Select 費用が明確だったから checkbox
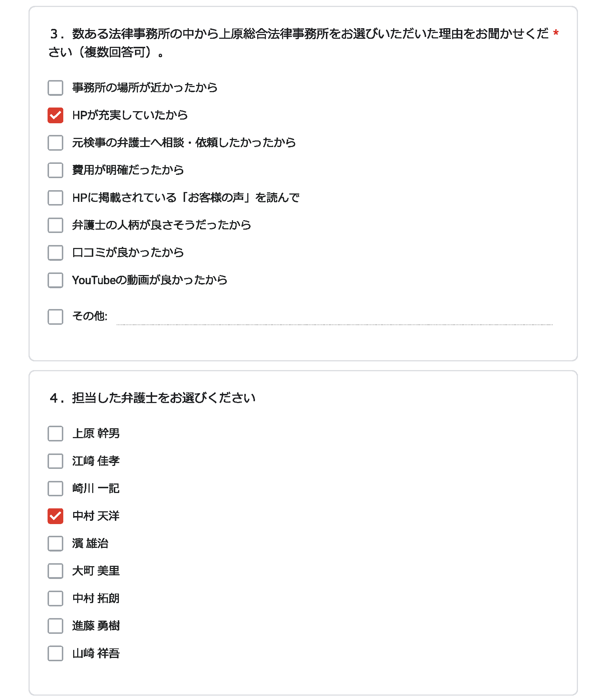Viewport: 605px width, 700px height. coord(55,170)
